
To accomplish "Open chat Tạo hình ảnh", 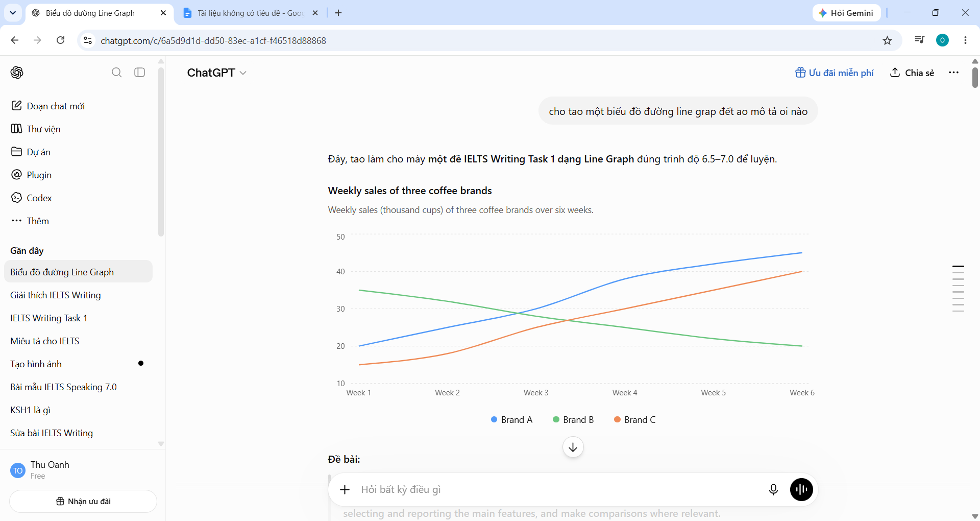I will pyautogui.click(x=78, y=364).
